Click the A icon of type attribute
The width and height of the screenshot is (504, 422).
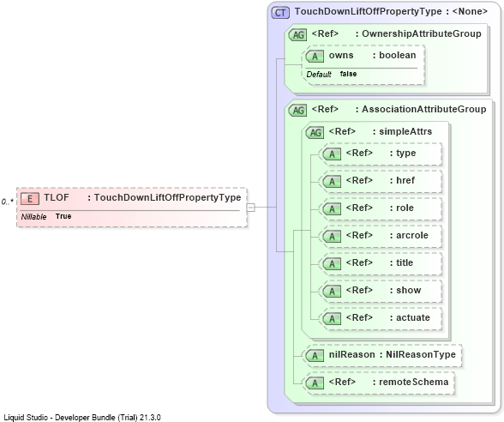click(332, 154)
